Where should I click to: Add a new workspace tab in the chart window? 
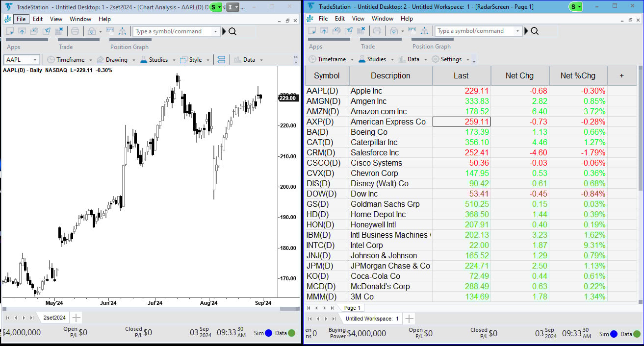77,318
